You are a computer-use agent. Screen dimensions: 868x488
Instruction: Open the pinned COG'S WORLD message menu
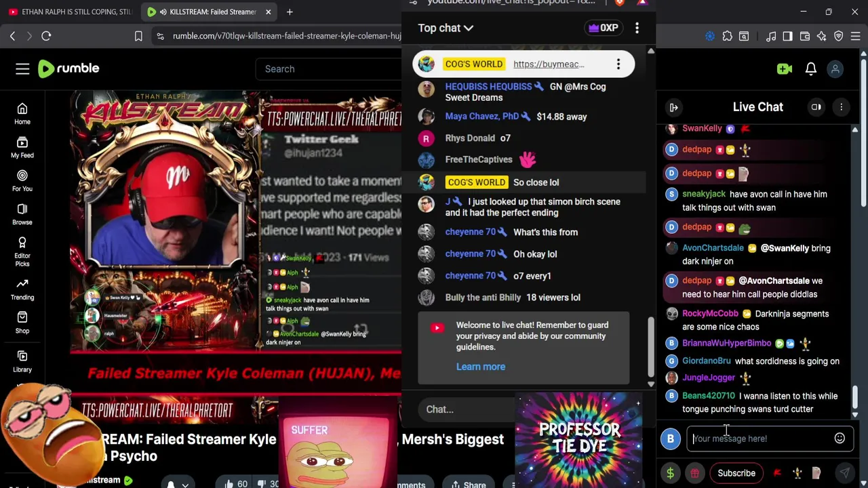click(618, 64)
